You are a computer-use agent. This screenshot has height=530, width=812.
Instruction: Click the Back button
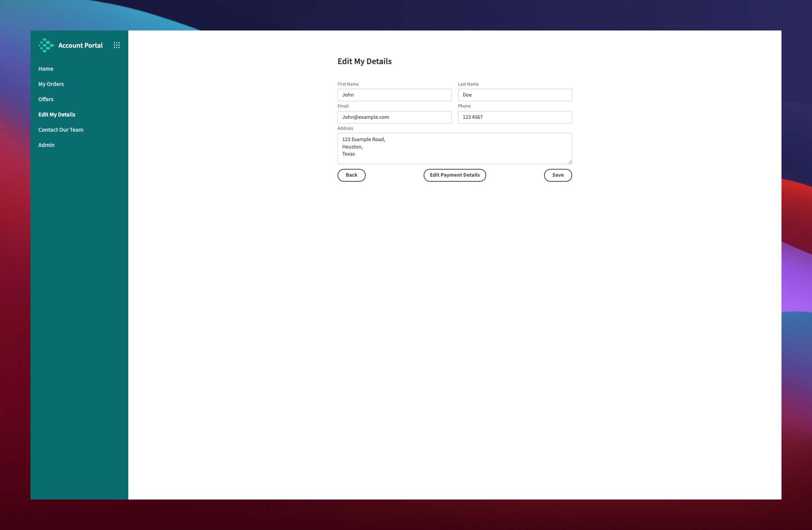(351, 175)
